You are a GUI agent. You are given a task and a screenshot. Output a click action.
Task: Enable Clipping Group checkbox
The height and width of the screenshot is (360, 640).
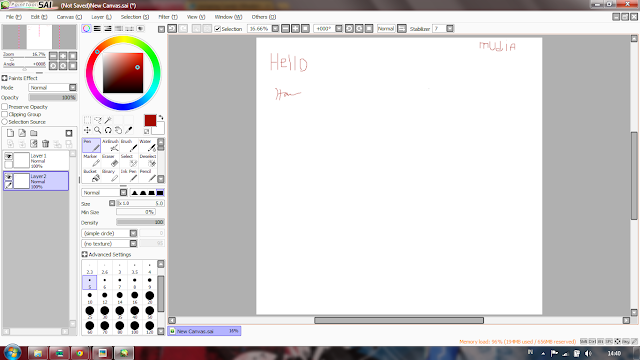(4, 114)
